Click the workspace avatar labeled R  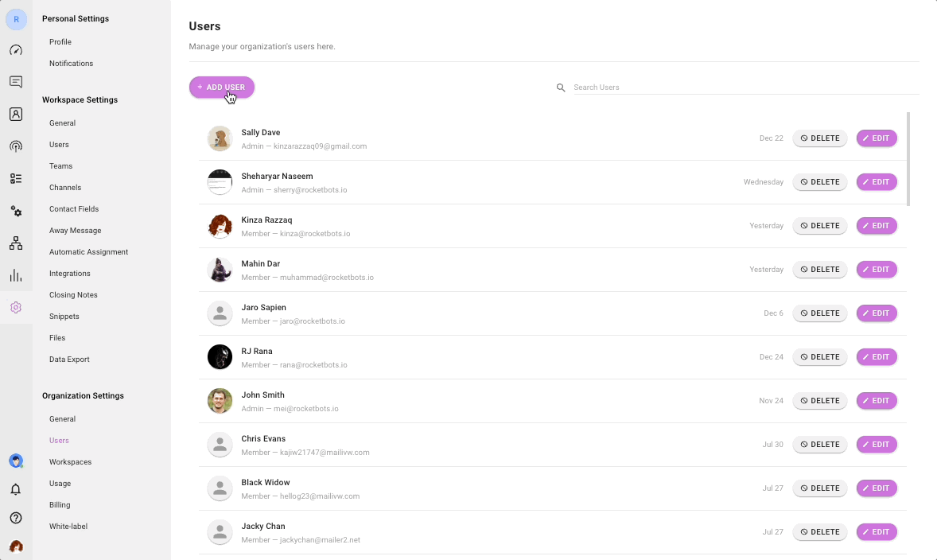16,19
